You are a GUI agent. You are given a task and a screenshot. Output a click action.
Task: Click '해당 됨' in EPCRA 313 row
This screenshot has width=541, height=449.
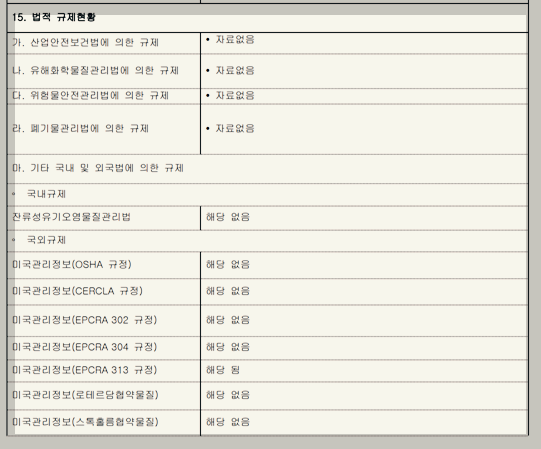(x=223, y=370)
